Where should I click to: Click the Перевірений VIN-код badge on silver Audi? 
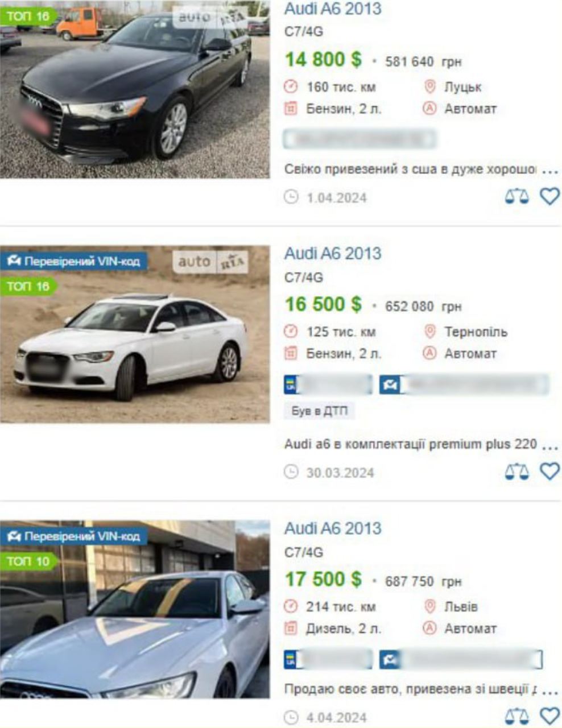coord(74,536)
